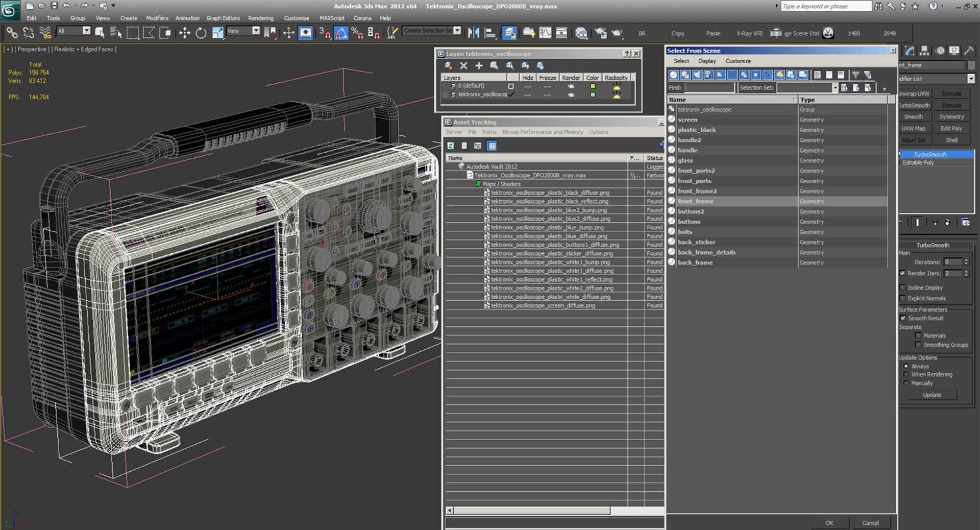Click the filter funnel icon in Select From Scene
This screenshot has width=980, height=530.
[855, 75]
